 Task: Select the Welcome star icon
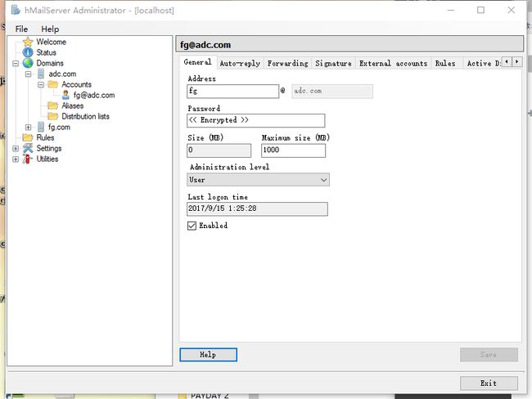pos(28,42)
